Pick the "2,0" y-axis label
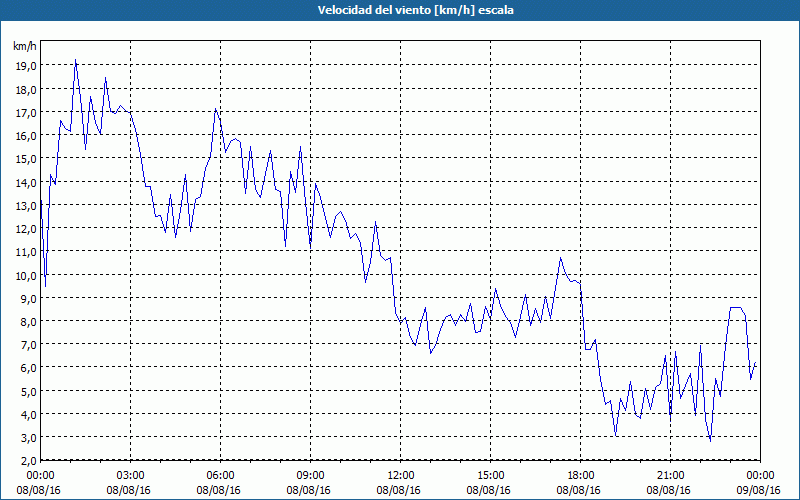The image size is (800, 500). tap(29, 461)
